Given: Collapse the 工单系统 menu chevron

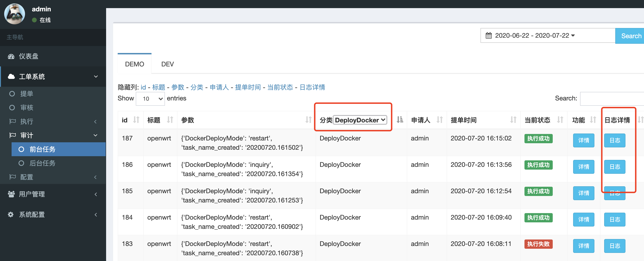Looking at the screenshot, I should pyautogui.click(x=96, y=76).
